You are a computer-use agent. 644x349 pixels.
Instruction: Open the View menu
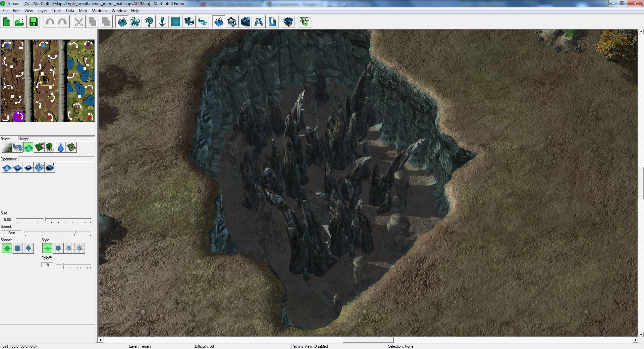tap(29, 11)
